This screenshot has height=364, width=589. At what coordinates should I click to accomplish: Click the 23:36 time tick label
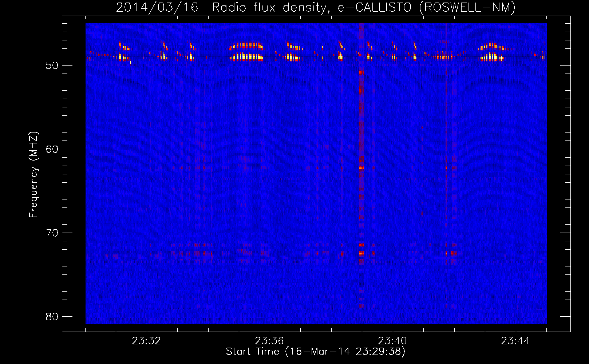pos(269,341)
